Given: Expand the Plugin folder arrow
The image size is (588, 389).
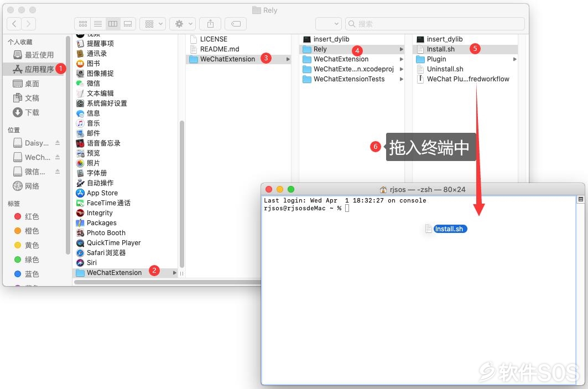Looking at the screenshot, I should (515, 59).
